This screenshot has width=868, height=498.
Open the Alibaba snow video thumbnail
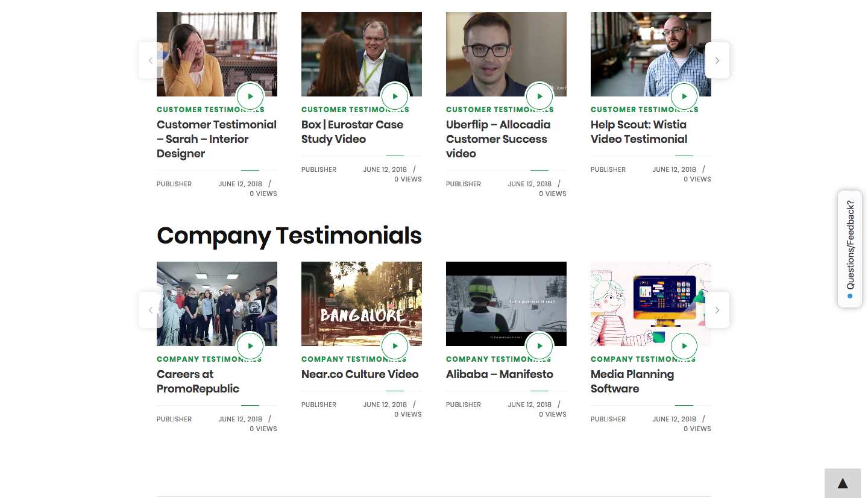[506, 304]
